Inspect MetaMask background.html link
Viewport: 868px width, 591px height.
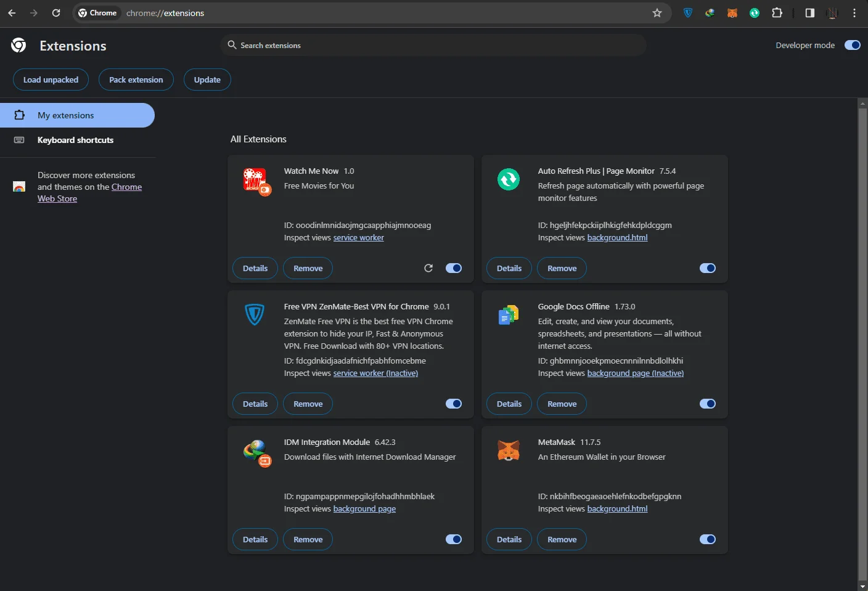point(617,508)
